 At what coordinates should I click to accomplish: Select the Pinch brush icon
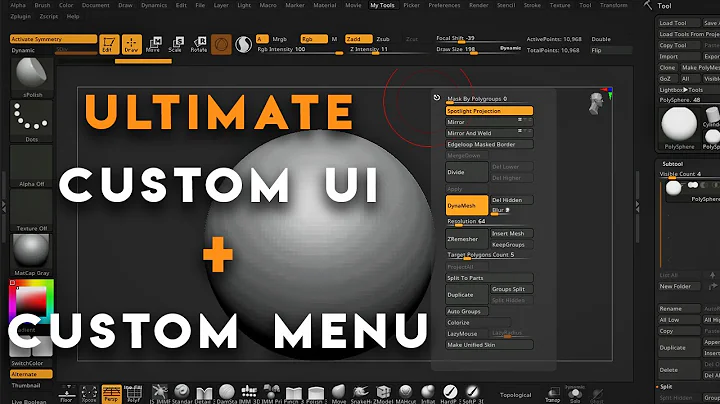coord(293,394)
